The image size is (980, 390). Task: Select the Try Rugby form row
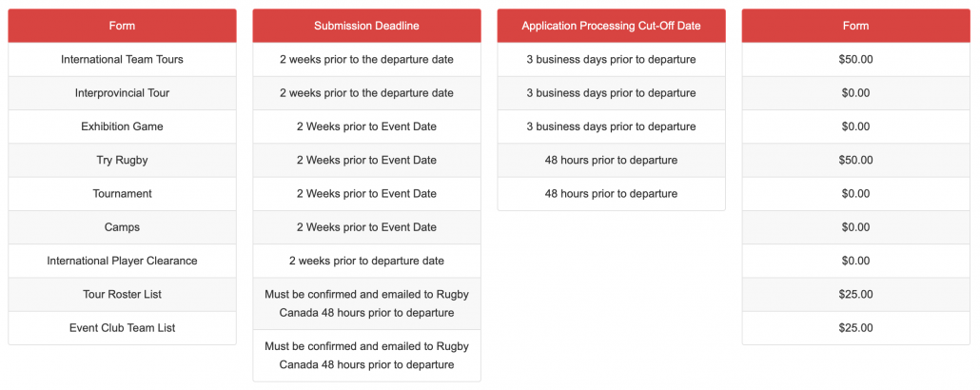click(122, 161)
